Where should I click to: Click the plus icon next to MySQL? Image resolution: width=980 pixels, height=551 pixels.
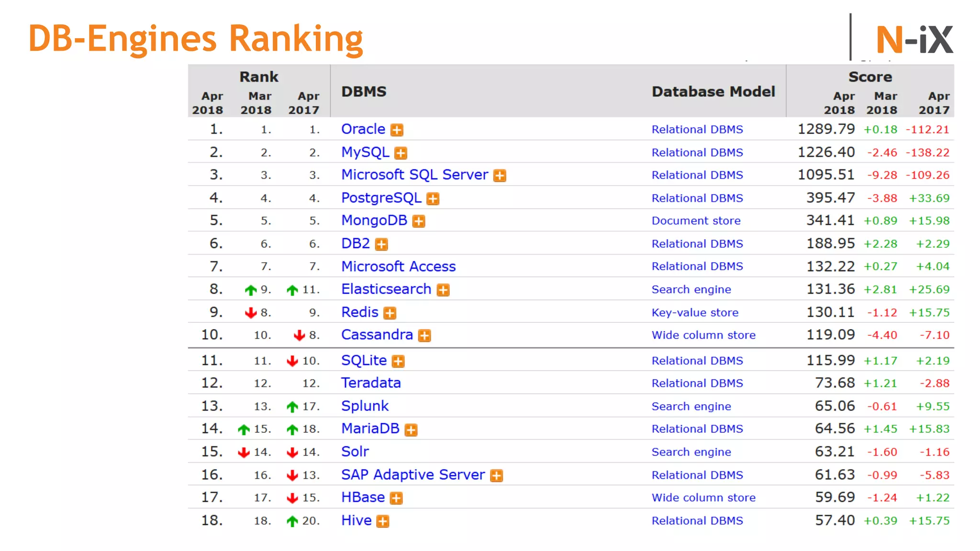[x=401, y=153]
